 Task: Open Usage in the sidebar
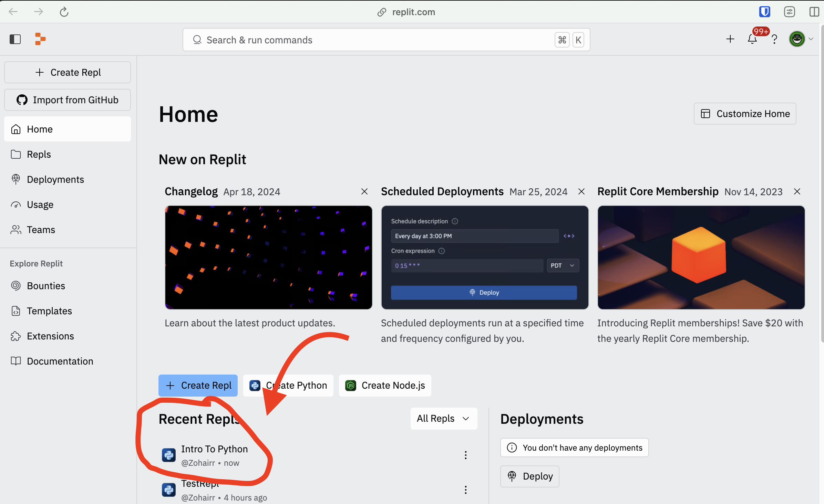(68, 204)
